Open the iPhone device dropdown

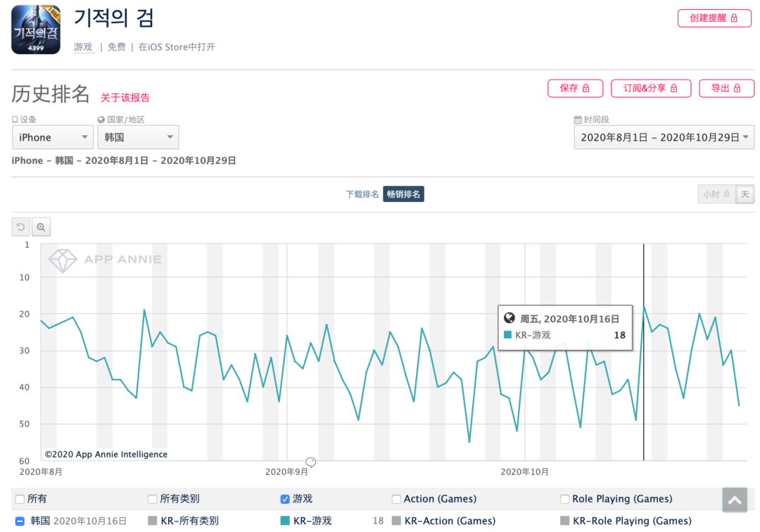coord(53,137)
